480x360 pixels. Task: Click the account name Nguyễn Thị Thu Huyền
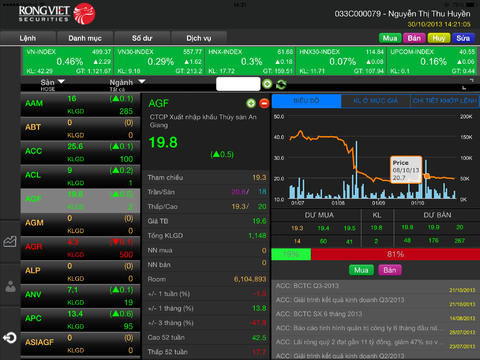(x=429, y=14)
